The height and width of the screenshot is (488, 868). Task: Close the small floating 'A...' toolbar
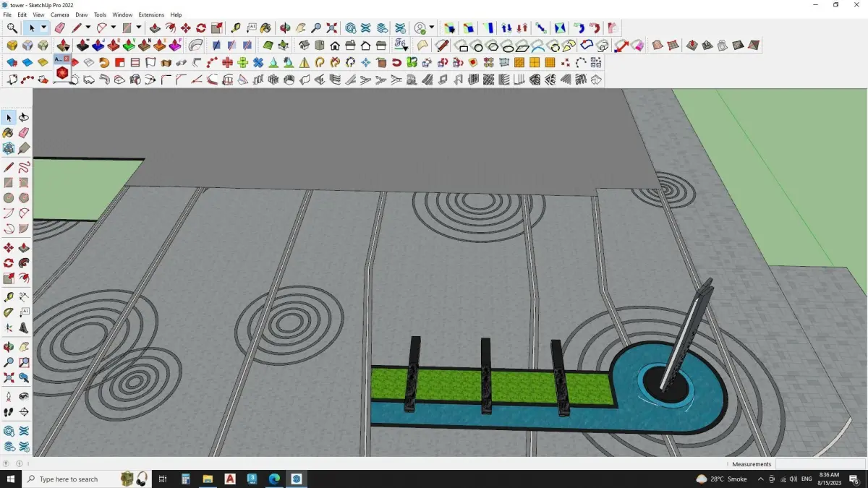pyautogui.click(x=67, y=59)
